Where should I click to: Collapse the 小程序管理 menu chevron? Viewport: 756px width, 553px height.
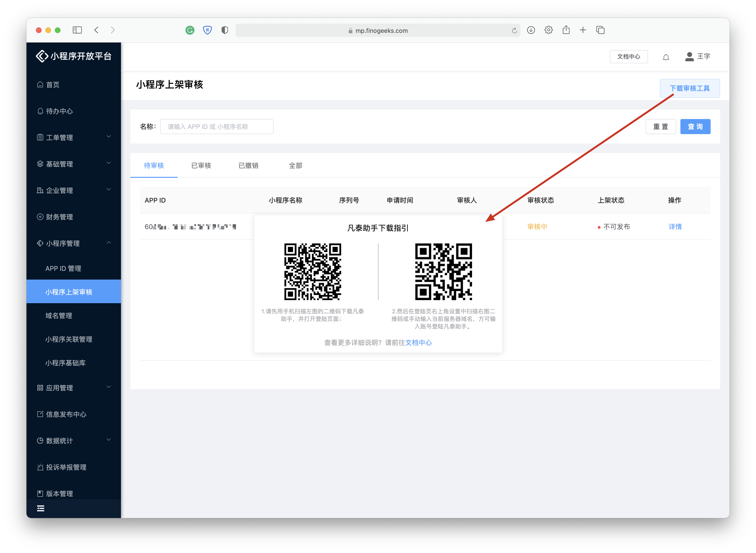pyautogui.click(x=108, y=243)
